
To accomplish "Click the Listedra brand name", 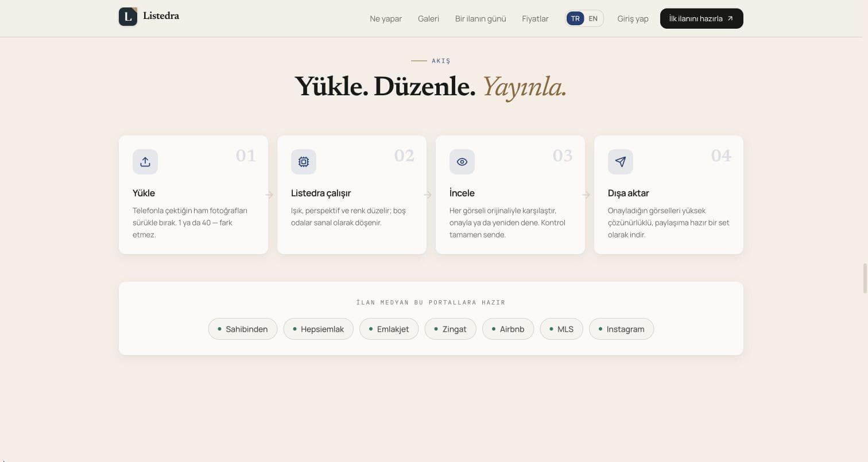I will point(161,16).
